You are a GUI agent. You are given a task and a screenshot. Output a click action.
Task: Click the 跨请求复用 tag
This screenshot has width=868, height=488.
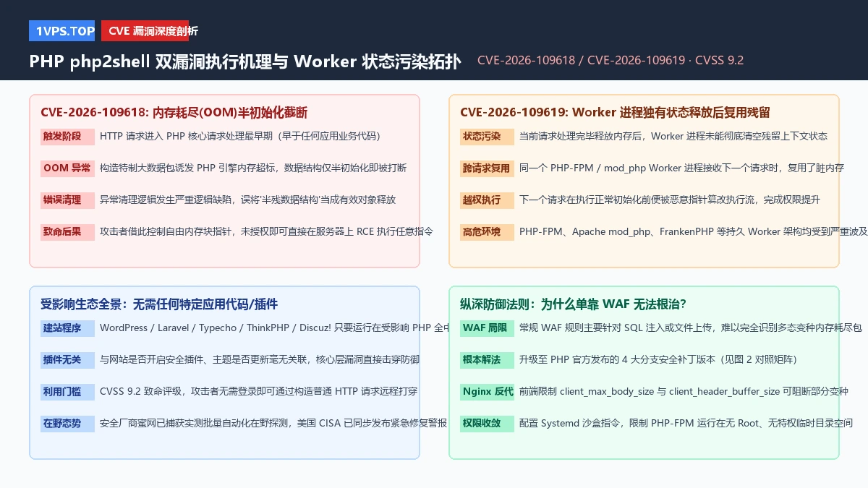(487, 168)
